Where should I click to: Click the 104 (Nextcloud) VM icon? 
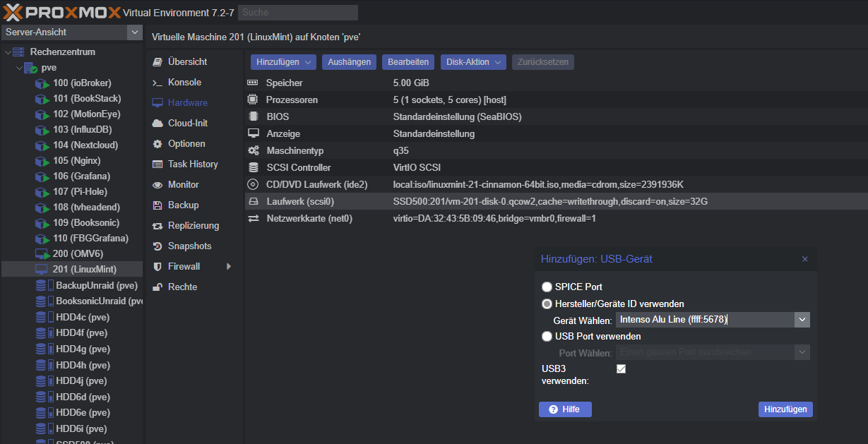click(42, 145)
